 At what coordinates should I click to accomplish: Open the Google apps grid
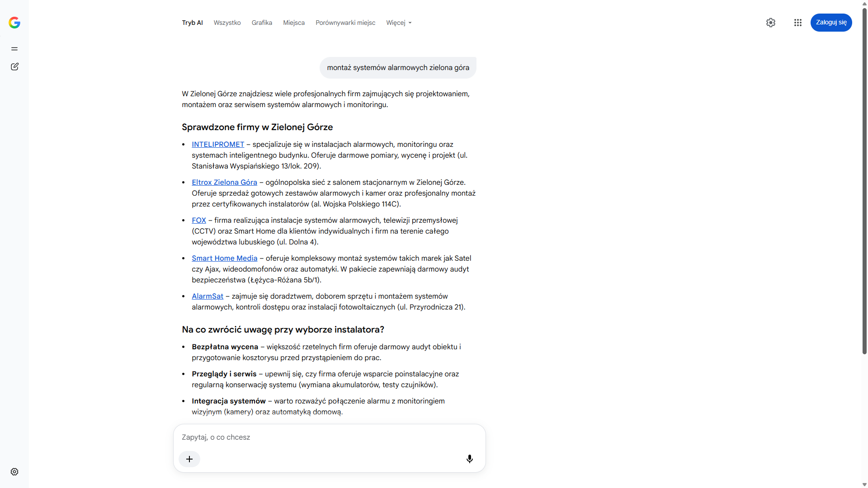click(x=798, y=23)
